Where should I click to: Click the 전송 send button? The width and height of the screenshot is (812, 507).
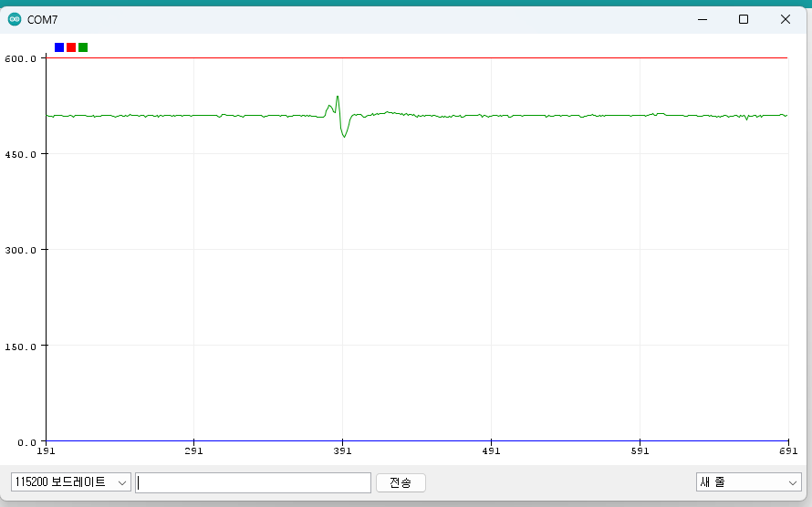(401, 482)
